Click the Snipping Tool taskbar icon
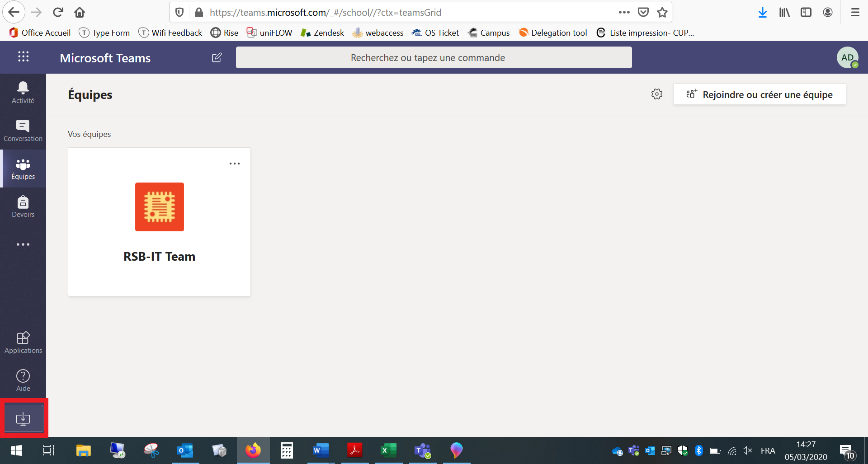Image resolution: width=868 pixels, height=464 pixels. [151, 450]
